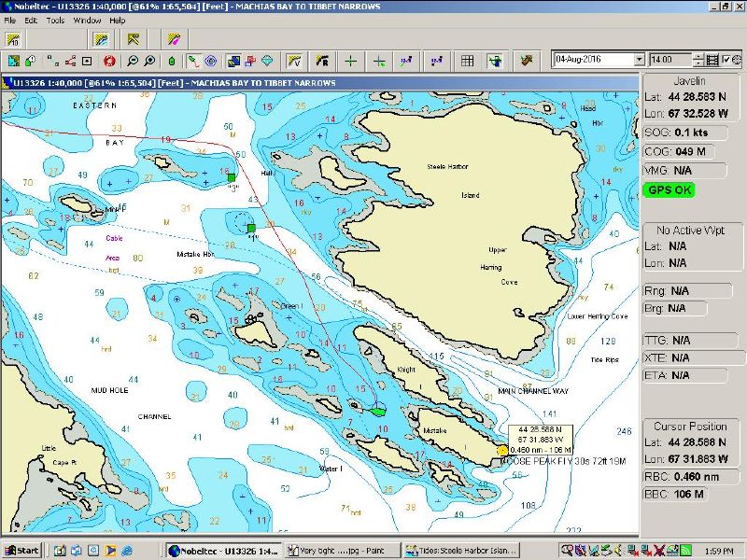747x560 pixels.
Task: Select the route creation tool icon
Action: [69, 61]
